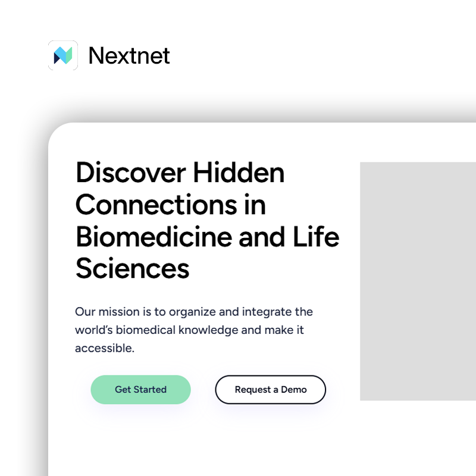
Task: Click the word Life in the headline
Action: click(316, 236)
